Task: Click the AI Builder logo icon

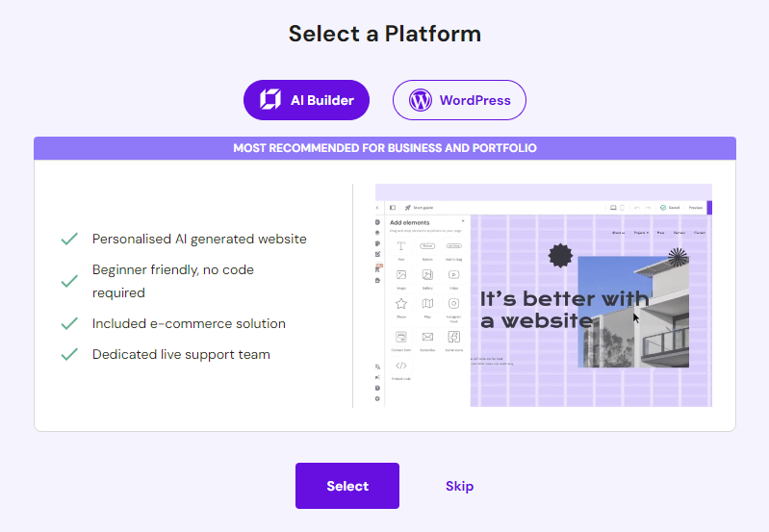Action: click(x=270, y=100)
